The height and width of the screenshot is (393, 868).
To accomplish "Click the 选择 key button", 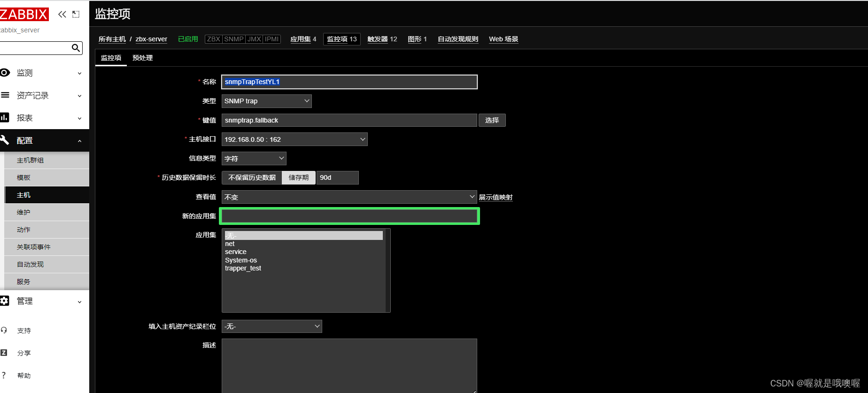I will [x=492, y=120].
